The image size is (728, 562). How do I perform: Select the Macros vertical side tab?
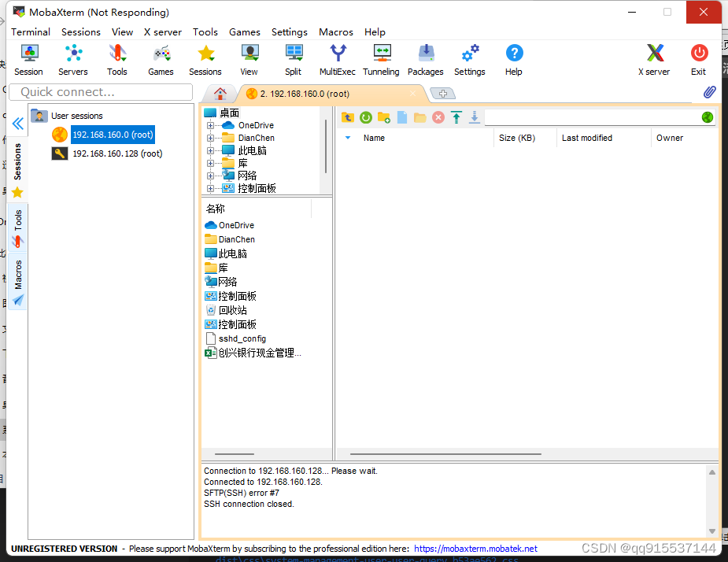pyautogui.click(x=17, y=281)
